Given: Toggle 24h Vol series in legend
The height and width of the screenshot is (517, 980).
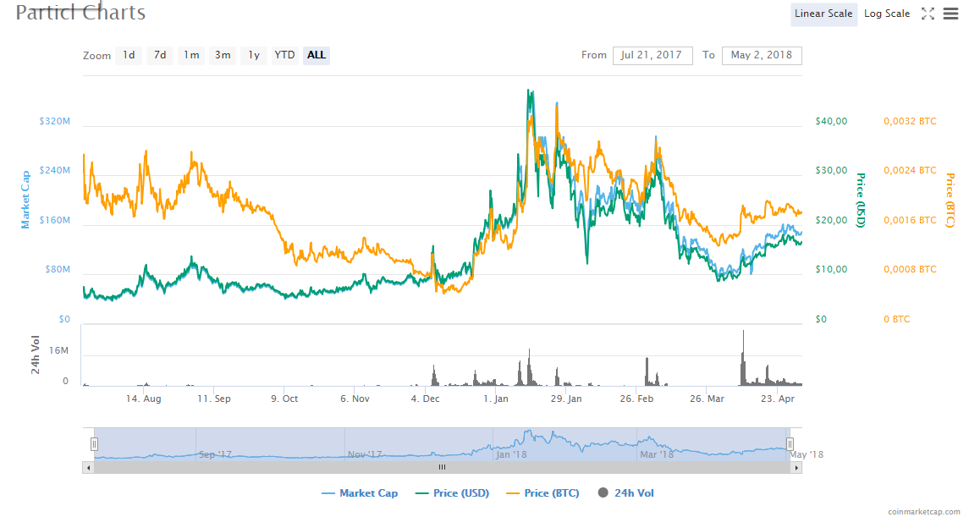Looking at the screenshot, I should point(626,493).
